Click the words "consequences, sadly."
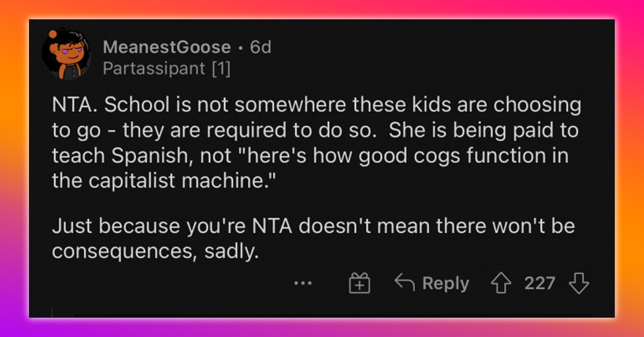Viewport: 644px width, 337px height. coord(152,251)
